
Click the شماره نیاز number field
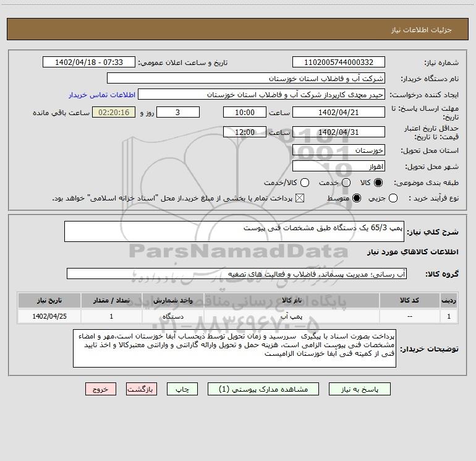pyautogui.click(x=339, y=62)
